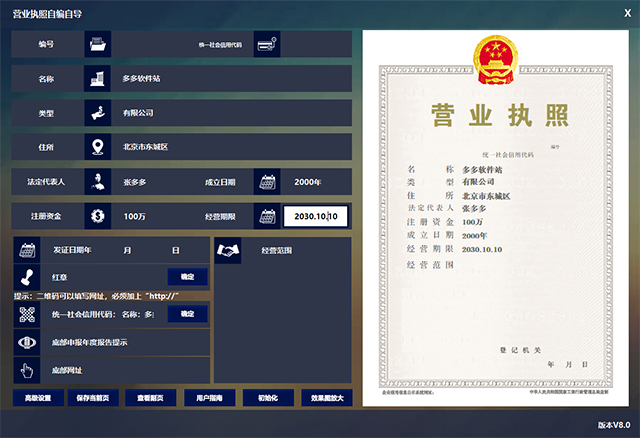This screenshot has width=640, height=438.
Task: Click the 名称 label on the form
Action: (46, 79)
